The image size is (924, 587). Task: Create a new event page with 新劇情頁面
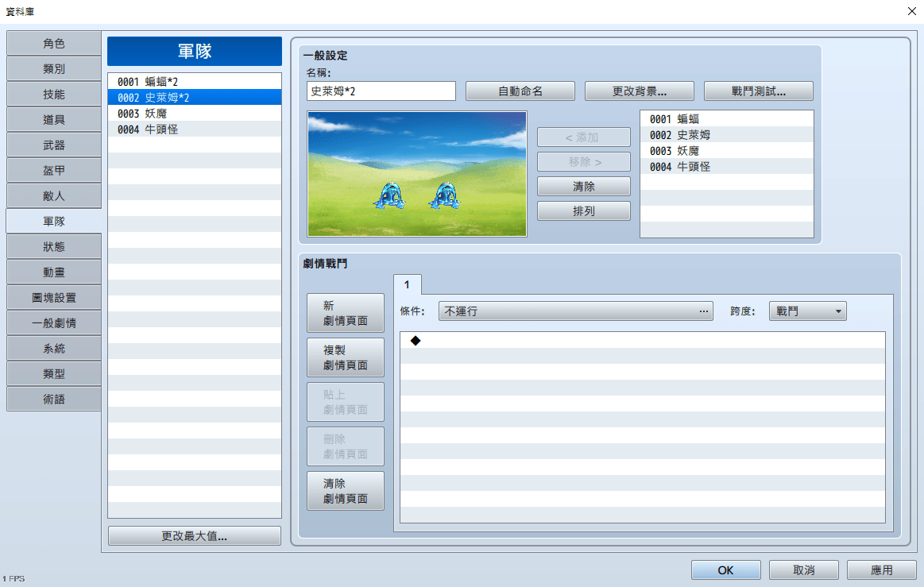click(x=346, y=313)
